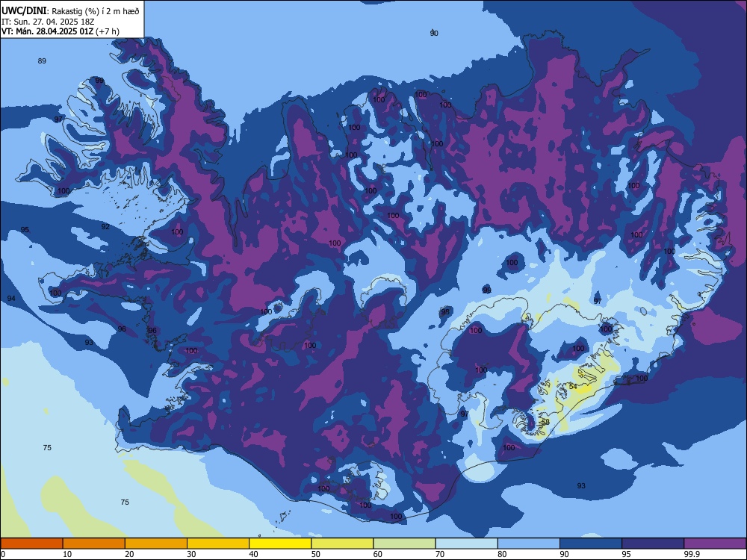Image resolution: width=747 pixels, height=560 pixels.
Task: Select the '92' humidity value on the map
Action: click(x=105, y=227)
